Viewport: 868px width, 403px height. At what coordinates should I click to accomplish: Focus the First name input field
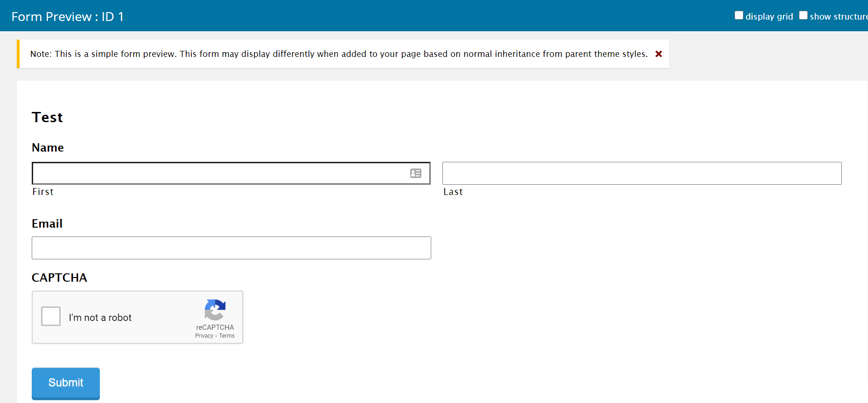[x=231, y=173]
